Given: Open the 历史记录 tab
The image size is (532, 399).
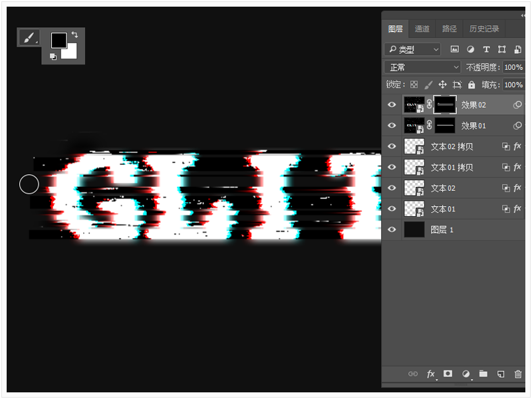Looking at the screenshot, I should [484, 29].
